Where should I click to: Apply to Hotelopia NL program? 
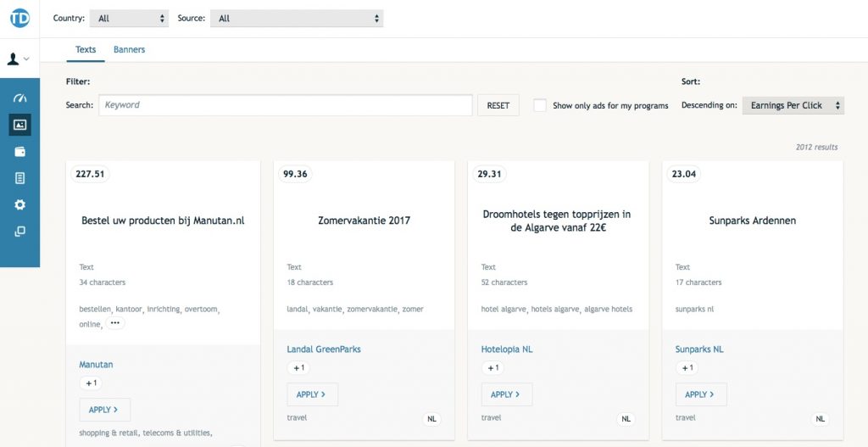[x=507, y=394]
